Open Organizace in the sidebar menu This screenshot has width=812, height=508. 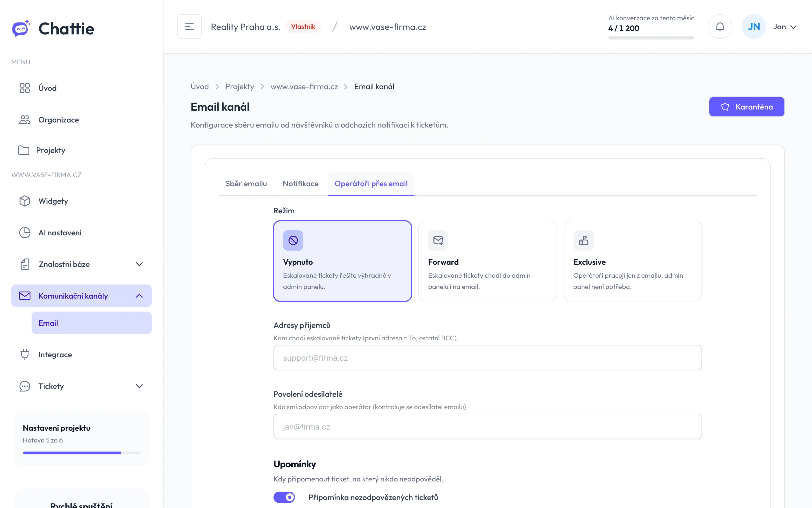[81, 120]
